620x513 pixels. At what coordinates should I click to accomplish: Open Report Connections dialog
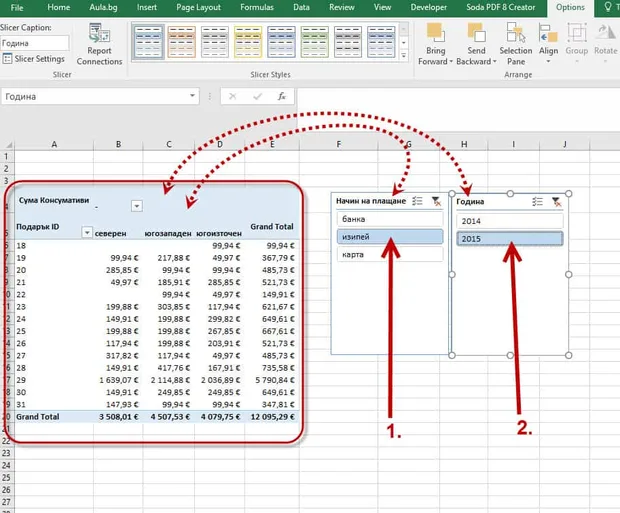coord(99,44)
